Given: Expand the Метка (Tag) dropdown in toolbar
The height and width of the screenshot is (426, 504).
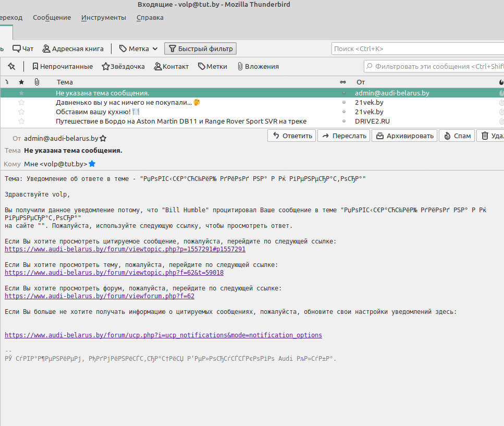Looking at the screenshot, I should (139, 48).
